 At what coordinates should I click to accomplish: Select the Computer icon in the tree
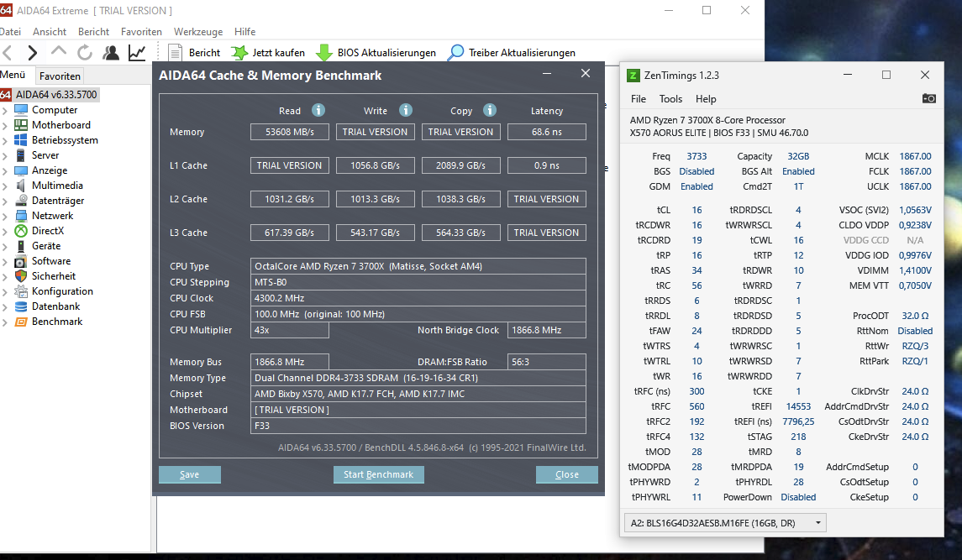point(21,110)
